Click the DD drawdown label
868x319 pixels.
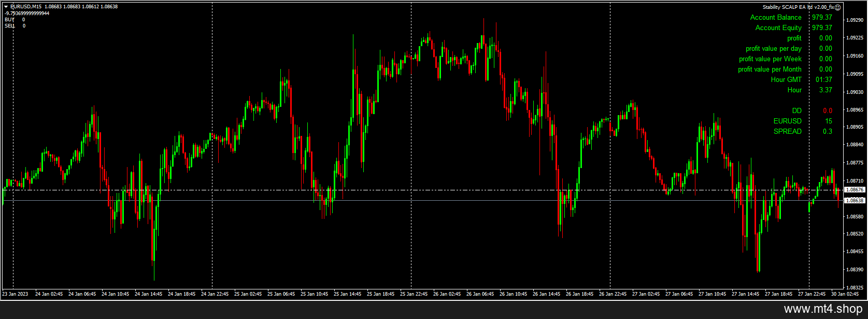point(796,110)
